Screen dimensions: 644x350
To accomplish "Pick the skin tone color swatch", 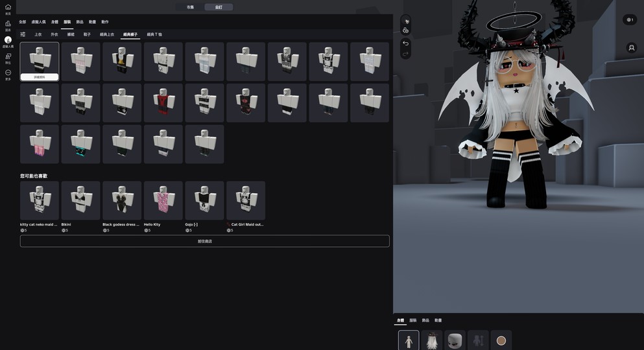I will [x=501, y=341].
